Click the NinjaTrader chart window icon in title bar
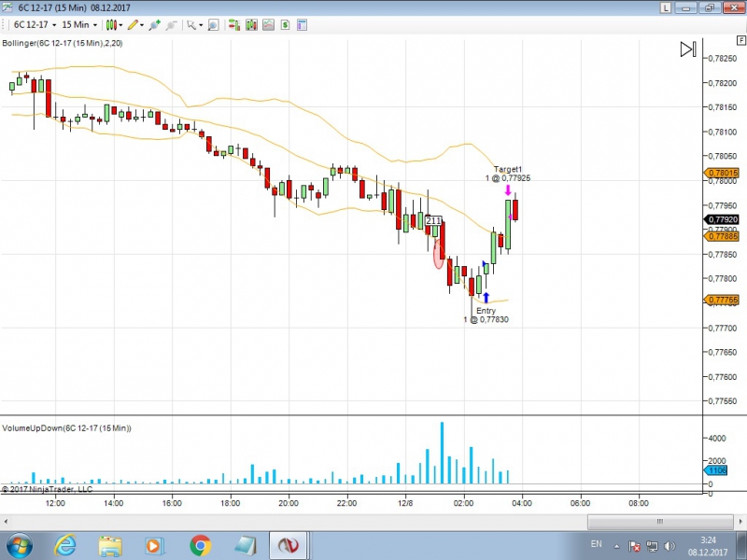The width and height of the screenshot is (747, 560). click(7, 7)
